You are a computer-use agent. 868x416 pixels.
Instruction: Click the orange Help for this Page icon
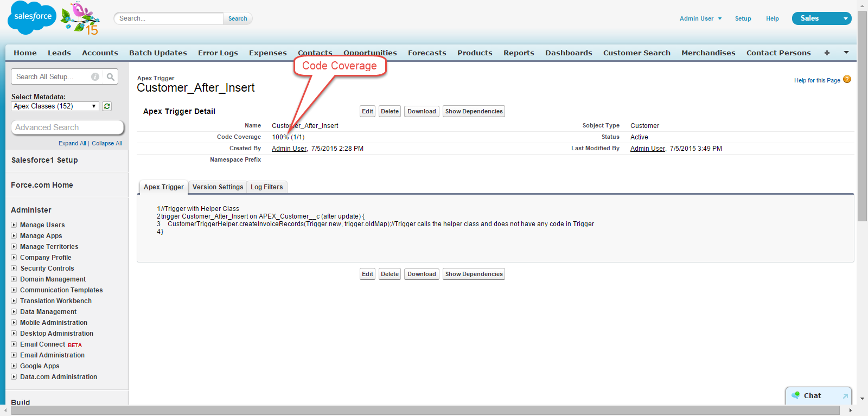point(847,80)
